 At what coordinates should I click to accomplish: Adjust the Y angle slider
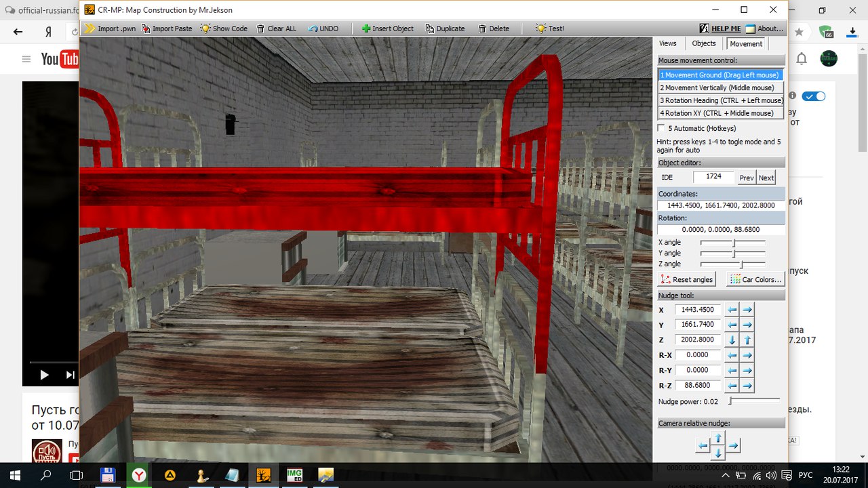pyautogui.click(x=732, y=253)
